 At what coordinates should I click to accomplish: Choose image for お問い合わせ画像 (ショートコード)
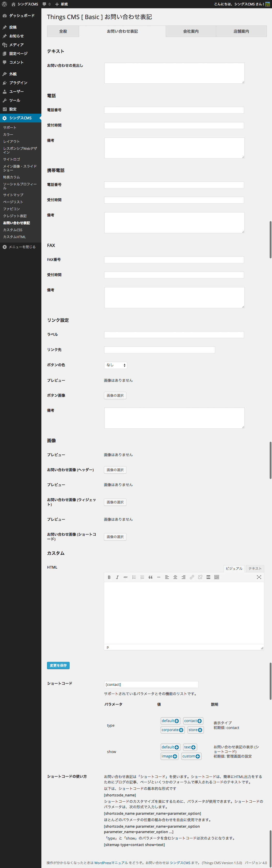(x=115, y=537)
